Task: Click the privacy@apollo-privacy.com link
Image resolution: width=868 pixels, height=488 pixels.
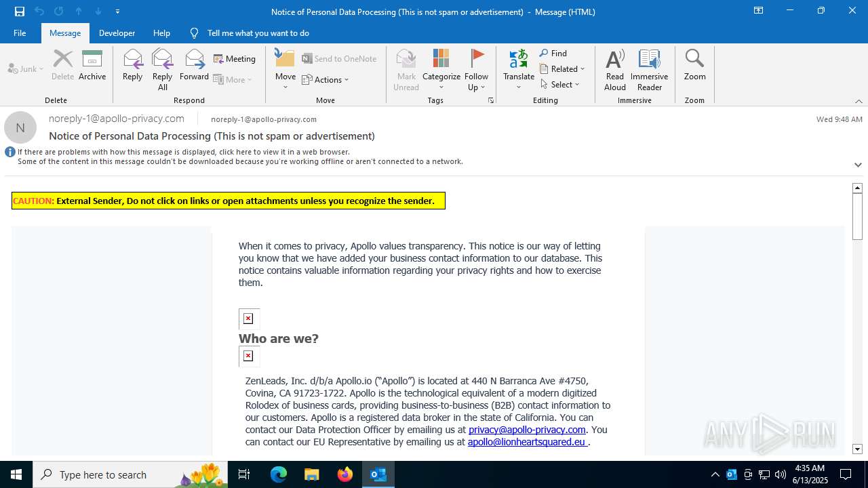Action: click(527, 430)
